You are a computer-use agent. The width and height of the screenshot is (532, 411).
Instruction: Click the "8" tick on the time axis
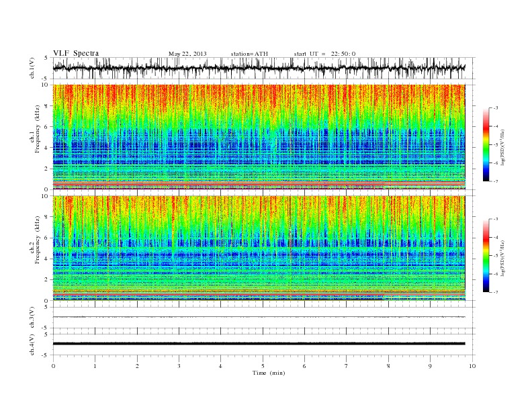[x=388, y=366]
